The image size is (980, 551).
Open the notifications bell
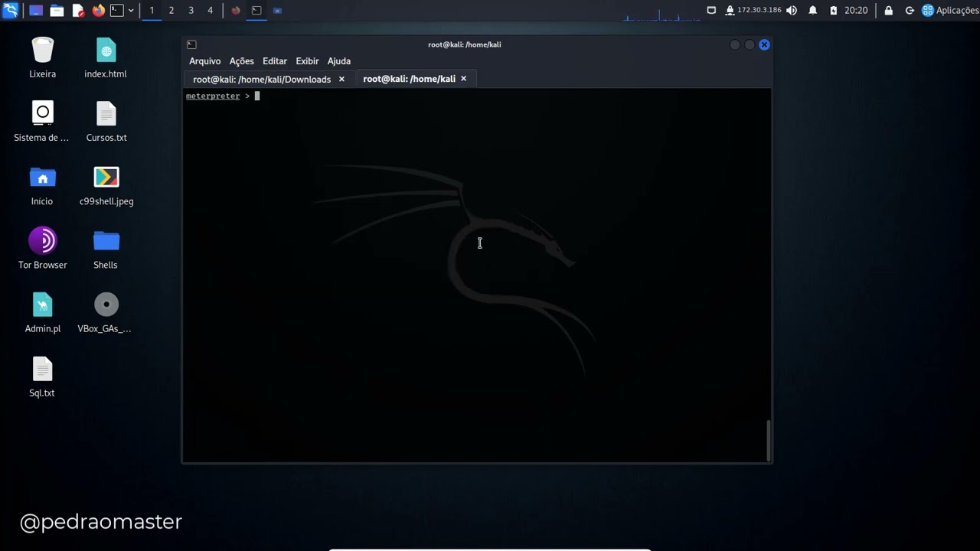click(813, 11)
